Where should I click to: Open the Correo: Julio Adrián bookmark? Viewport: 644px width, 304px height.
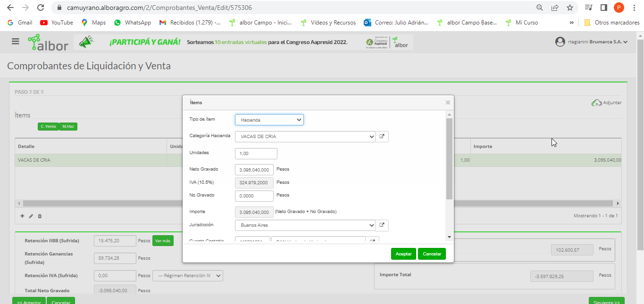[396, 23]
